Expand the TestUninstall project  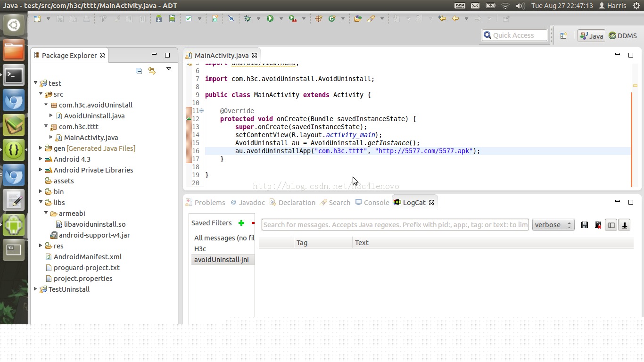35,289
